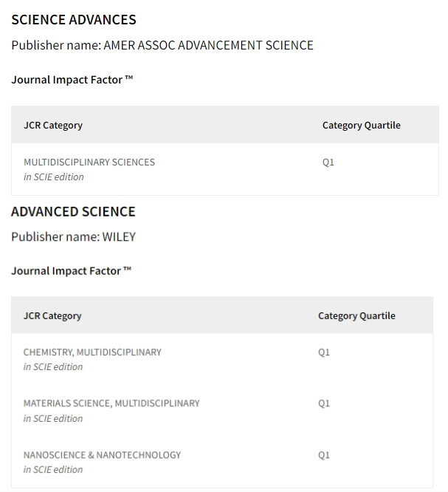Click the Q1 quartile for Materials Science
Image resolution: width=448 pixels, height=492 pixels.
(324, 403)
